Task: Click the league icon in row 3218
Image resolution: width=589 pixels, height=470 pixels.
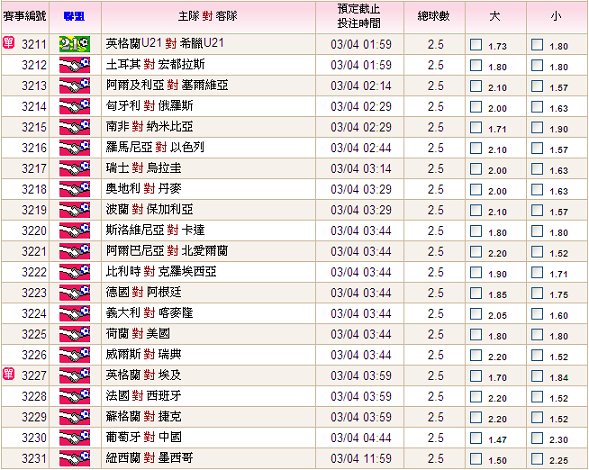Action: 74,189
